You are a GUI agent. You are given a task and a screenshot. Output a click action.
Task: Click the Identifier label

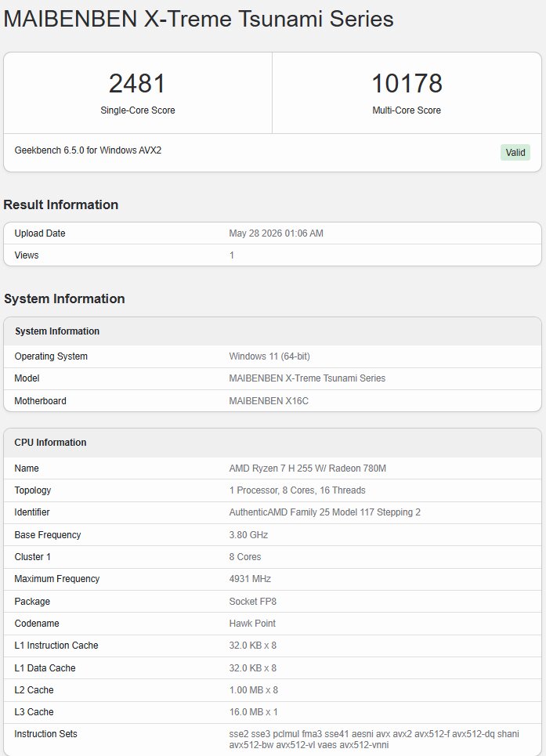[x=32, y=512]
